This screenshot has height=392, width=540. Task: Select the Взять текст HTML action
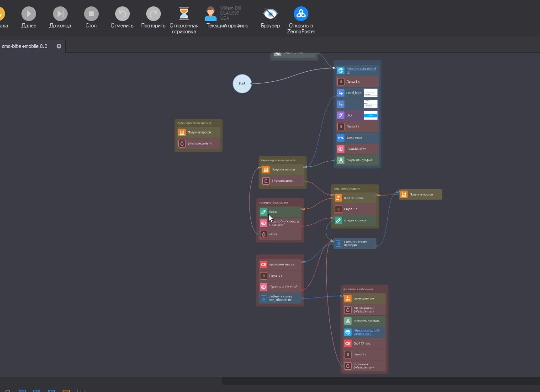pos(356,138)
